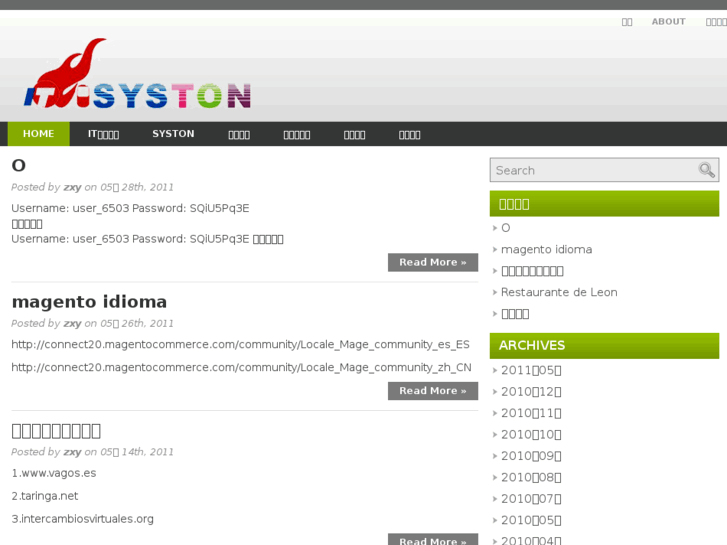Open the ABOUT link in top bar
Viewport: 727px width, 545px height.
point(668,22)
